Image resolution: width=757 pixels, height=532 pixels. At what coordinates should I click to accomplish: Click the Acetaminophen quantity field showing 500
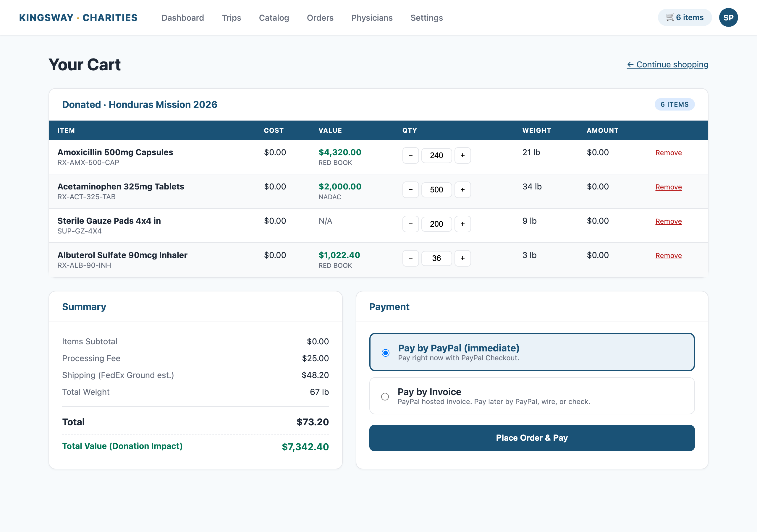pos(436,189)
